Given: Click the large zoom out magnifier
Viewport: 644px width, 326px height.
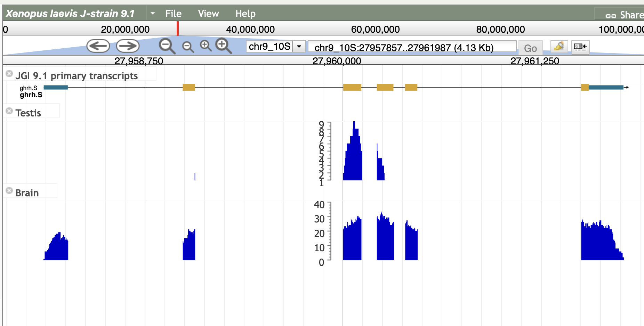Looking at the screenshot, I should click(167, 46).
